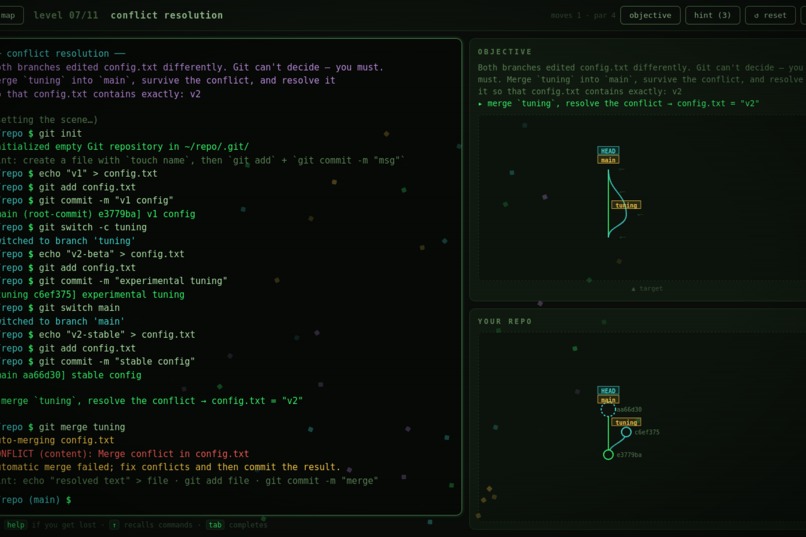Click the '▲ target' caption under the graph
The width and height of the screenshot is (806, 537).
[647, 289]
